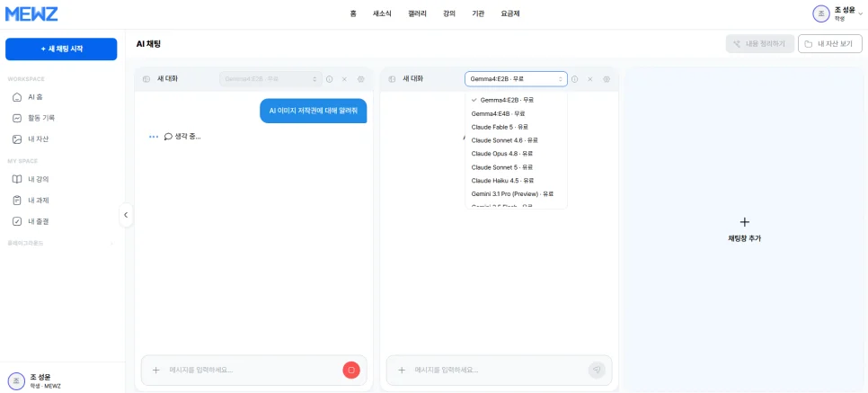Close the left chat panel
The width and height of the screenshot is (868, 393).
point(344,79)
